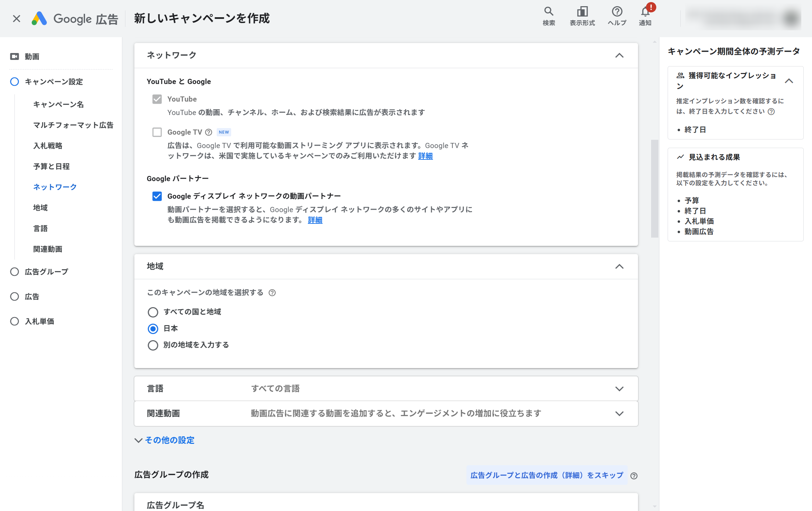812x511 pixels.
Task: Go to 言語 in sidebar
Action: click(40, 228)
